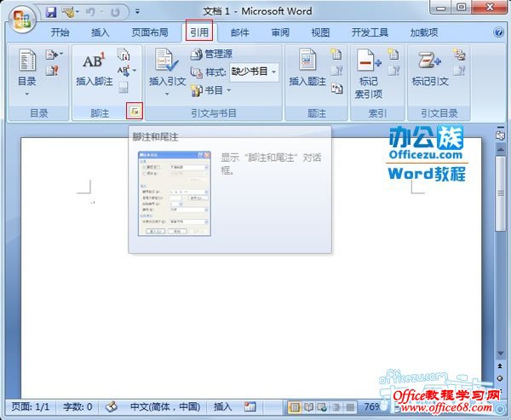The image size is (511, 420).
Task: Click the proofing check icon in status bar
Action: (111, 406)
